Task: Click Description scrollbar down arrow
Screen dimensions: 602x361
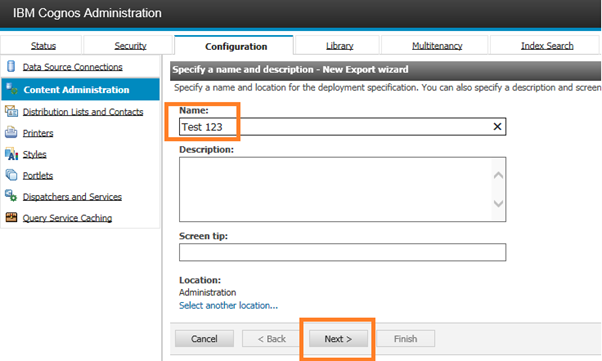Action: [x=498, y=203]
